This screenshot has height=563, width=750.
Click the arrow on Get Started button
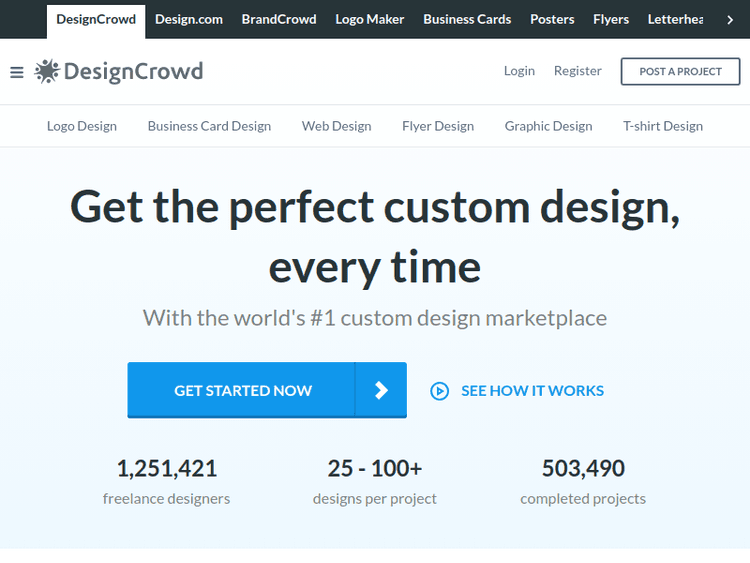(381, 390)
